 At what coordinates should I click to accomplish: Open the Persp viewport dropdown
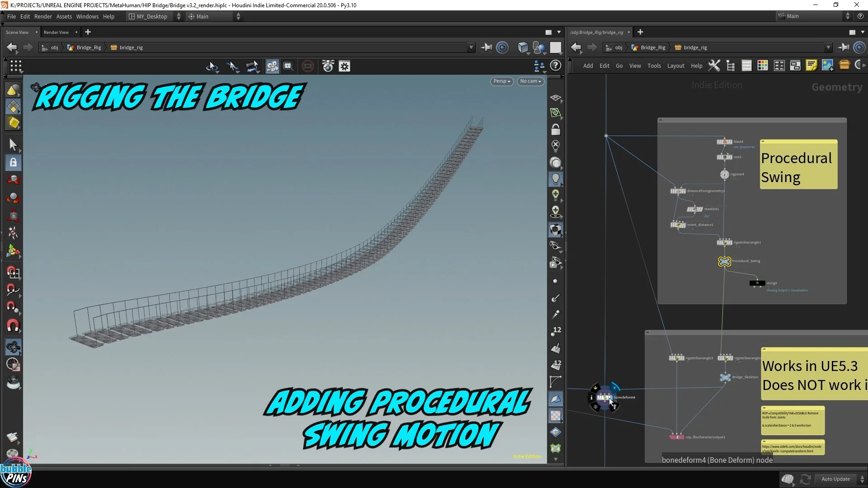[501, 81]
